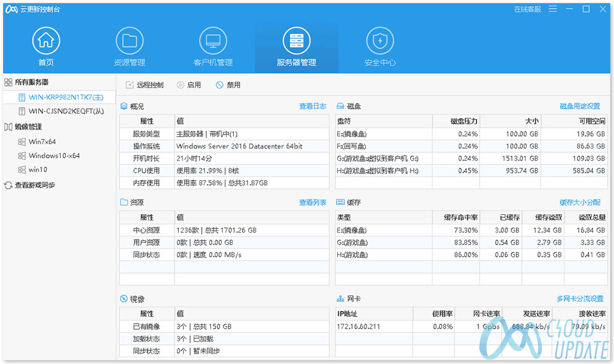Viewport: 614px width, 364px height.
Task: Click the Windows icon beside win10
Action: pyautogui.click(x=22, y=170)
